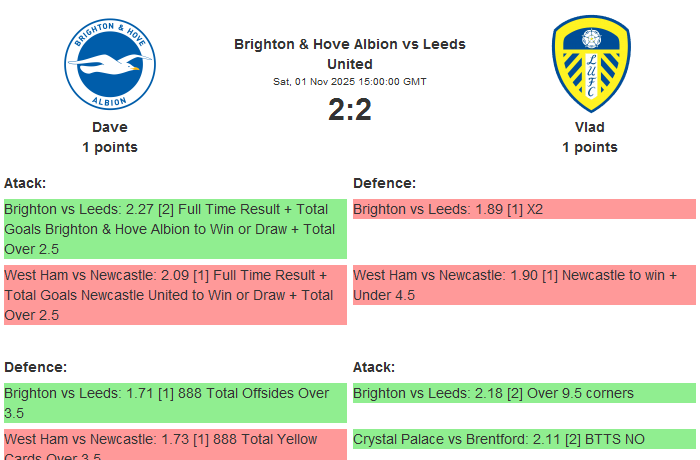Click the points total under Dave
Screen dimensions: 700x460
(x=109, y=147)
